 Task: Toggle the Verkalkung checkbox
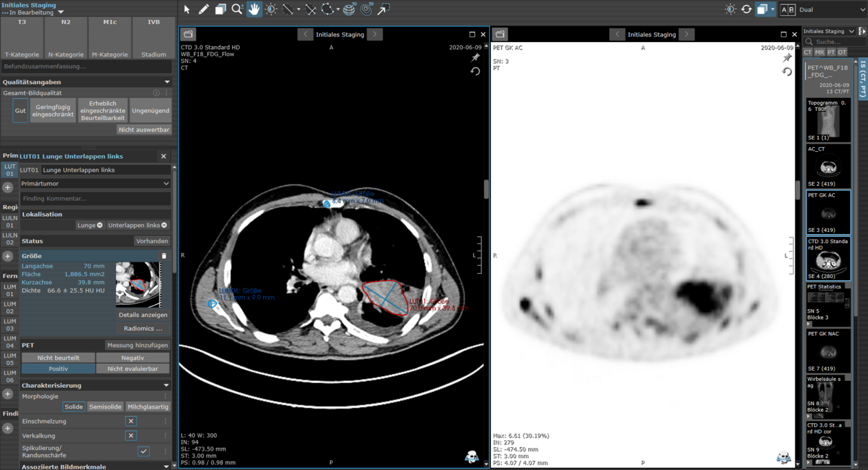point(131,435)
